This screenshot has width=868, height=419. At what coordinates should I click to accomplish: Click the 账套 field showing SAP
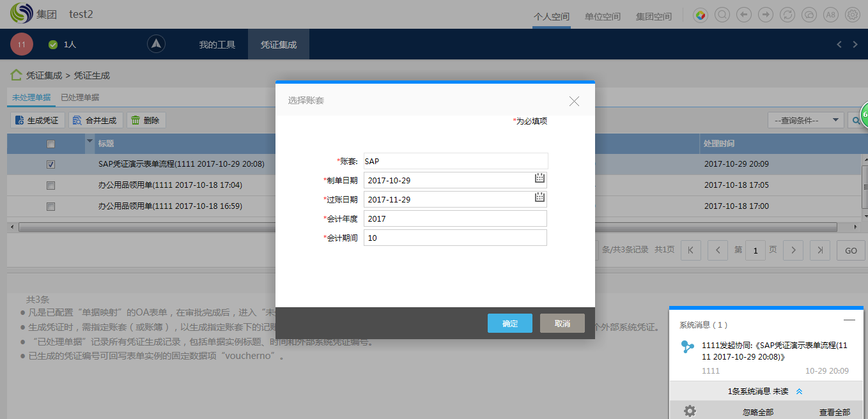click(x=454, y=161)
